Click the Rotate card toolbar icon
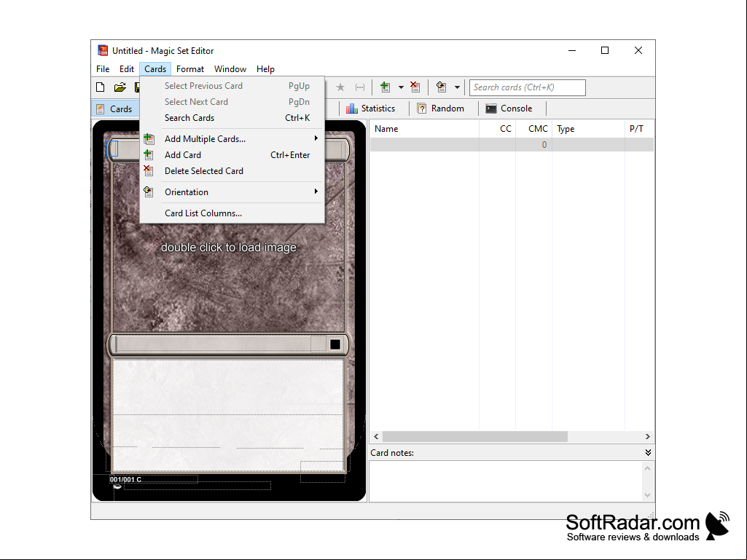Viewport: 747px width, 560px height. pos(441,87)
